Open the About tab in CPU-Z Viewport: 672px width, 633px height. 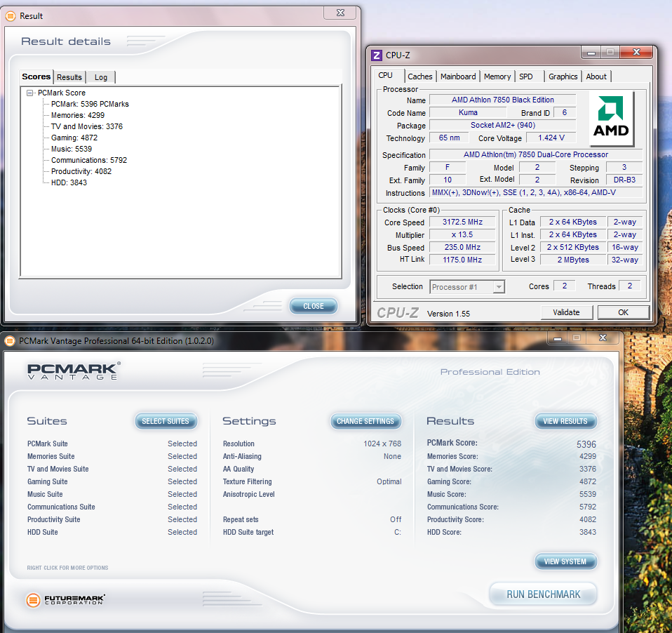point(596,76)
